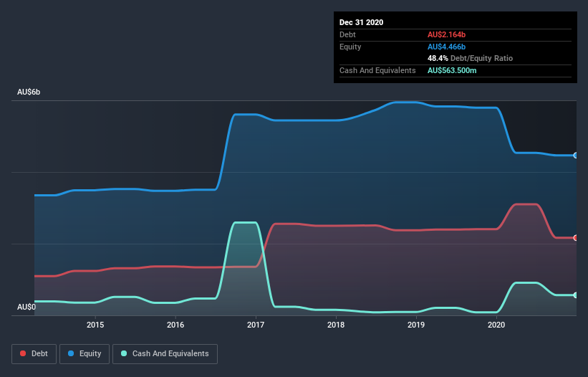This screenshot has width=588, height=377.
Task: Click the 2020 x-axis label
Action: pos(496,325)
